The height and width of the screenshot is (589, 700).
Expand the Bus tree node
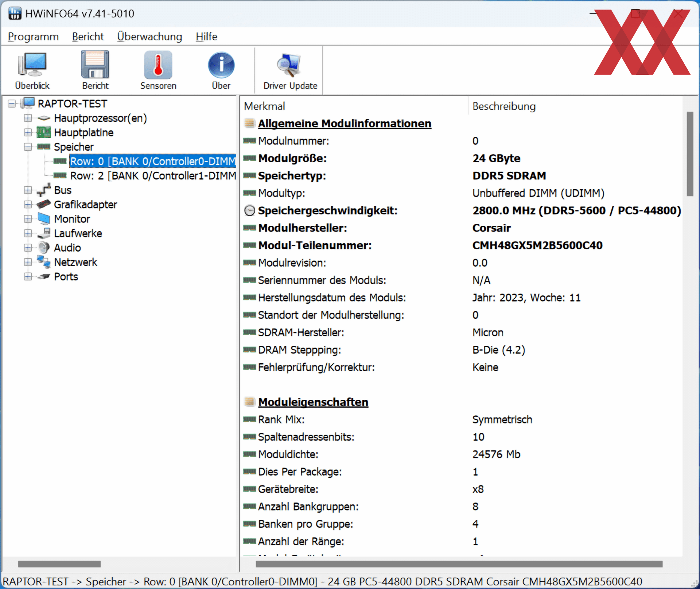point(28,190)
